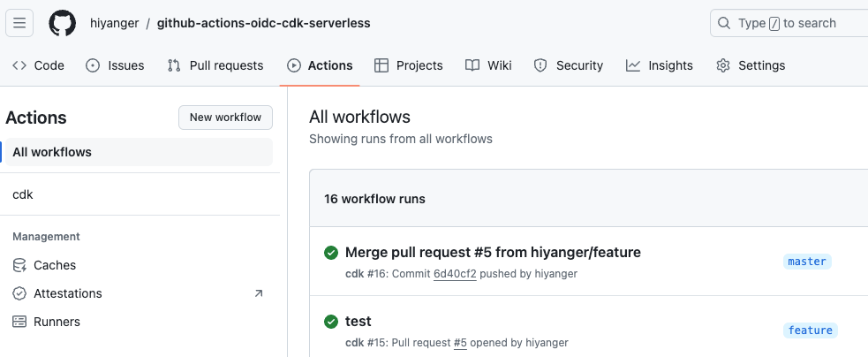Focus the Type to search field
868x357 pixels.
coord(789,23)
